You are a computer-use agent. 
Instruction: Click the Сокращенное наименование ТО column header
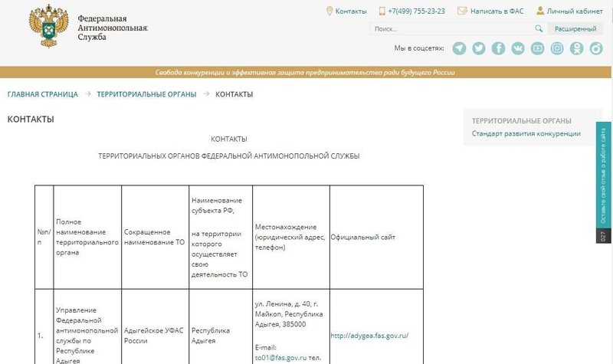click(x=154, y=237)
